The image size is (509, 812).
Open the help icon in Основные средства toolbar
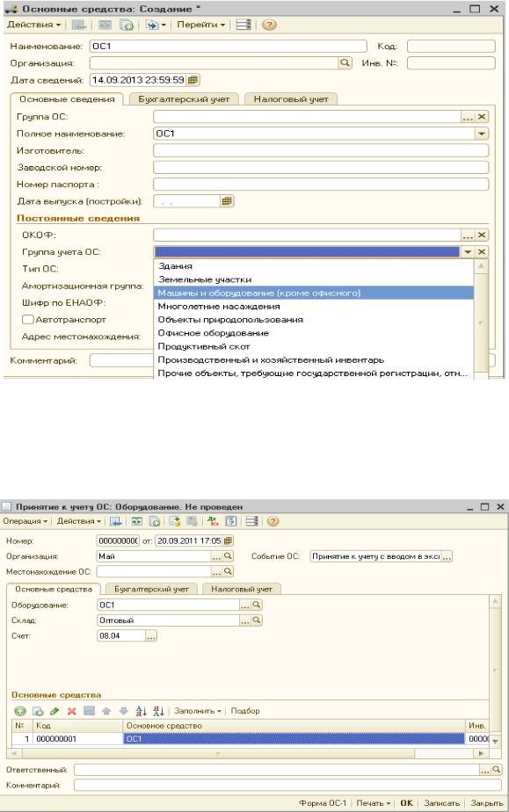pos(269,25)
